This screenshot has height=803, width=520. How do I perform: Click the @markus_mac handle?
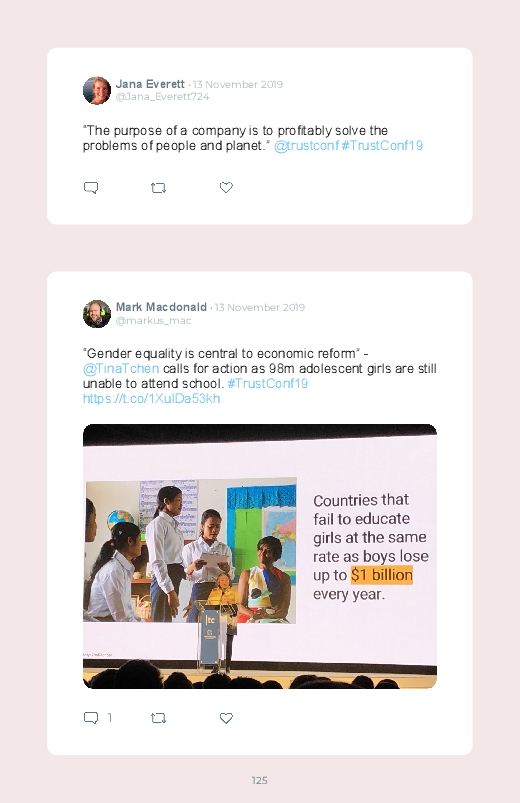pos(153,321)
